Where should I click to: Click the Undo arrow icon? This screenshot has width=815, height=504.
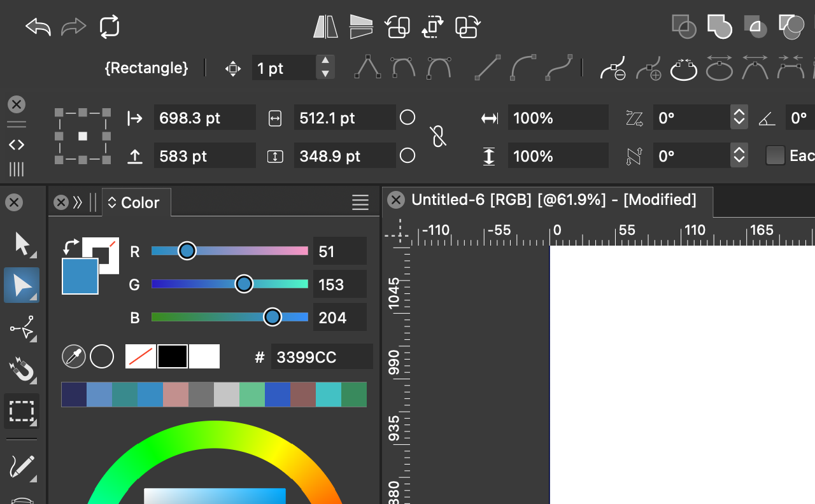click(38, 27)
